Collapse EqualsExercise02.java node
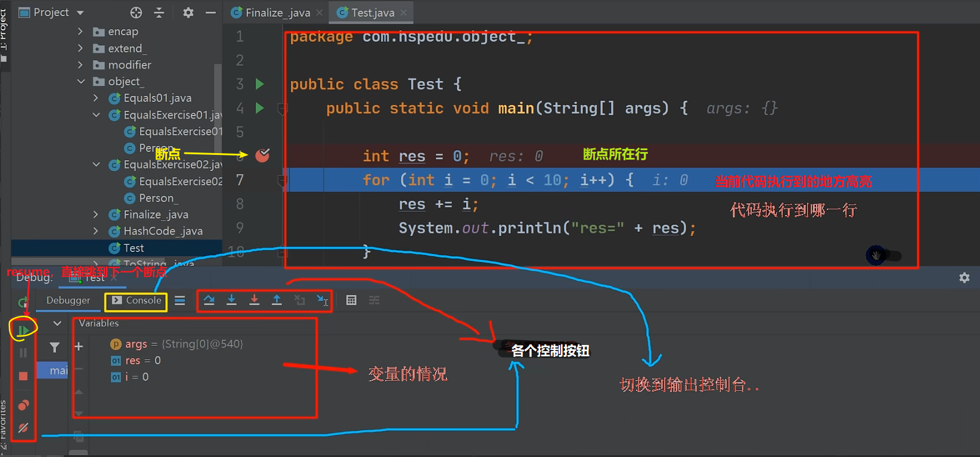The height and width of the screenshot is (457, 980). tap(96, 164)
